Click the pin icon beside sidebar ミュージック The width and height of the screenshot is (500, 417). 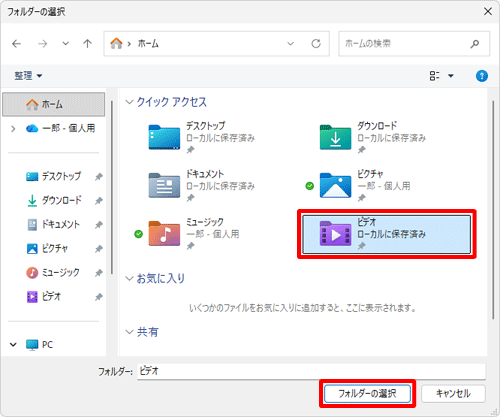click(99, 273)
